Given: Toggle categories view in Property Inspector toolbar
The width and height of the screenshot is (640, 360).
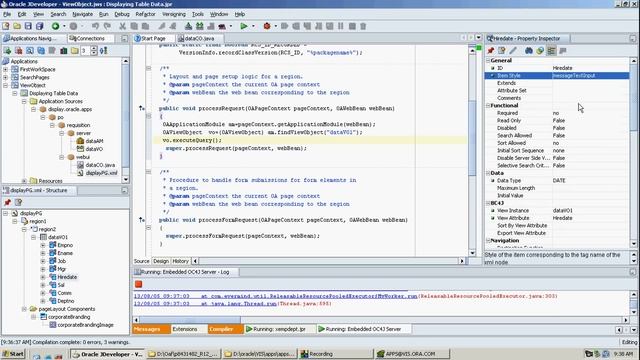Looking at the screenshot, I should [551, 51].
